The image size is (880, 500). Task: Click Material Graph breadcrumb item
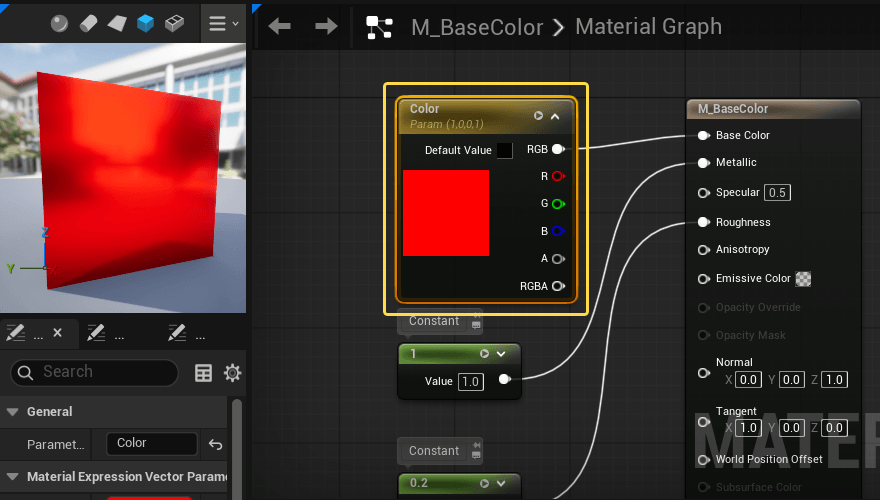pyautogui.click(x=648, y=27)
